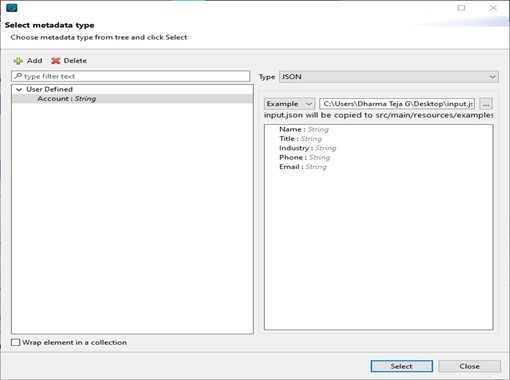
Task: Click the magnifier icon in filter box
Action: coord(18,76)
